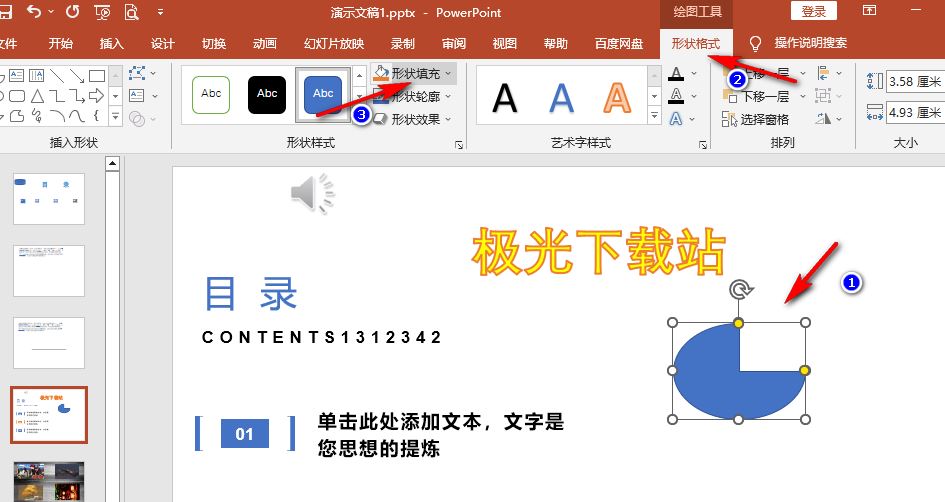Apply the white outlined Abc shape style

[x=211, y=93]
